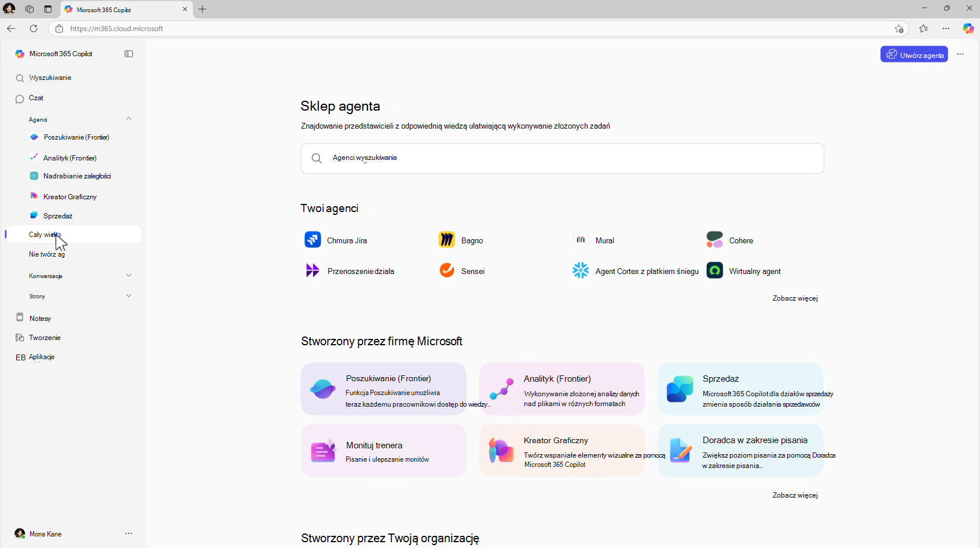Collapse the Agenci section chevron
The image size is (980, 548).
(x=129, y=119)
